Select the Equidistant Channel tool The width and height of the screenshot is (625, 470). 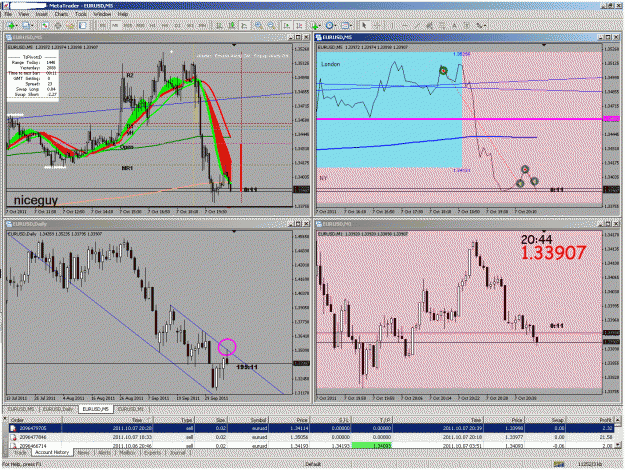pyautogui.click(x=429, y=26)
